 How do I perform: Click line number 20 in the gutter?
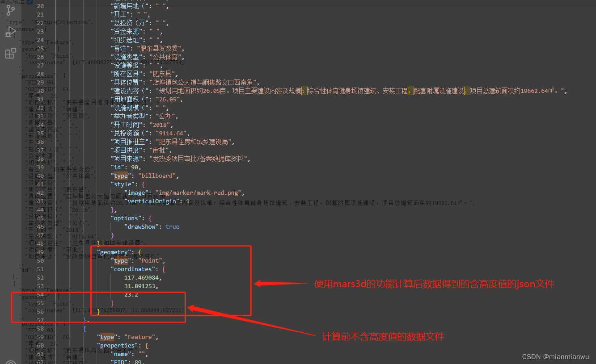point(40,6)
